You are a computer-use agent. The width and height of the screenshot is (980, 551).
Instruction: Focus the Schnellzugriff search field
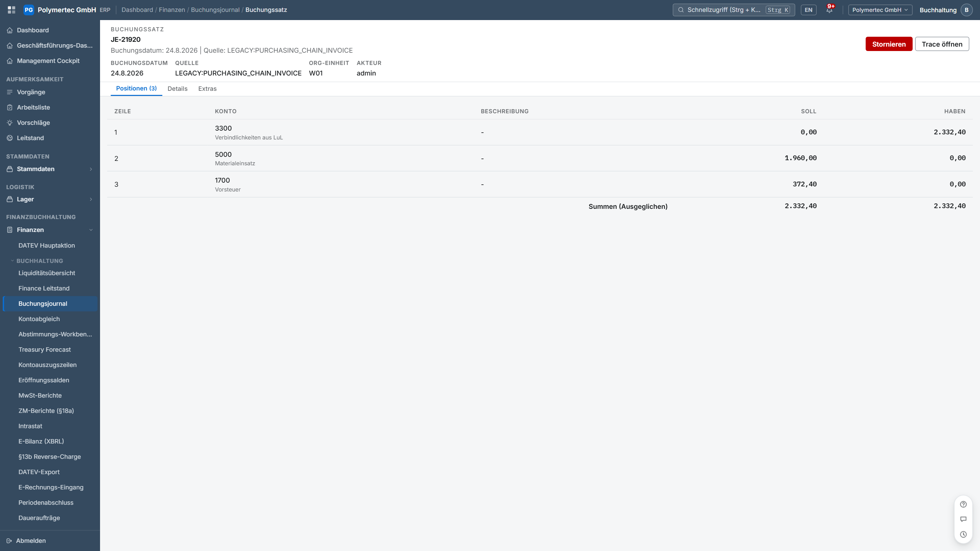click(734, 10)
